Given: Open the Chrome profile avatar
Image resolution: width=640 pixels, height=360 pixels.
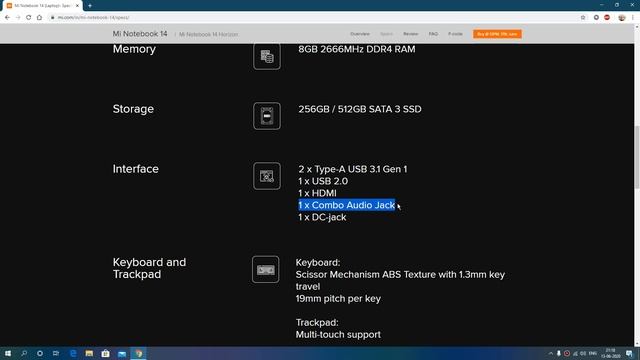Looking at the screenshot, I should coord(622,18).
